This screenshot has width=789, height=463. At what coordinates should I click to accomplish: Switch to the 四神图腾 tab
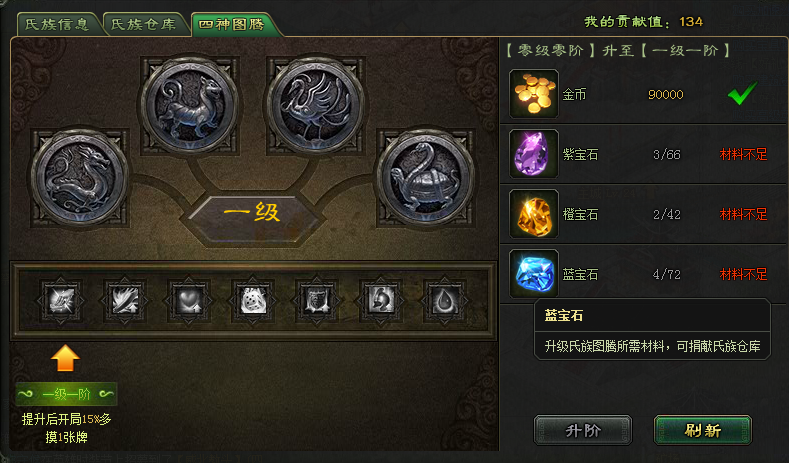pyautogui.click(x=232, y=24)
